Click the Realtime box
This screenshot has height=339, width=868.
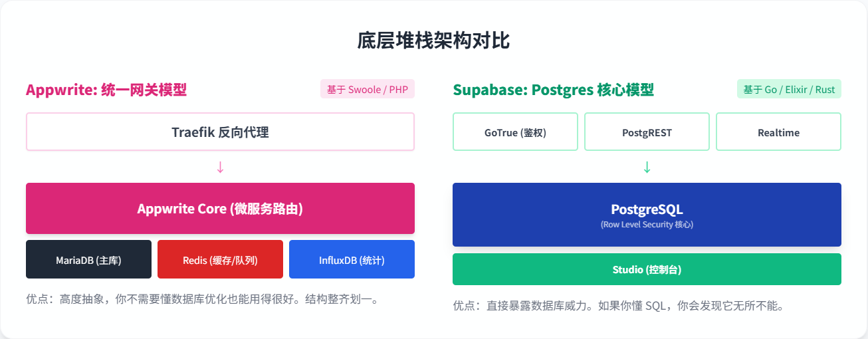778,132
